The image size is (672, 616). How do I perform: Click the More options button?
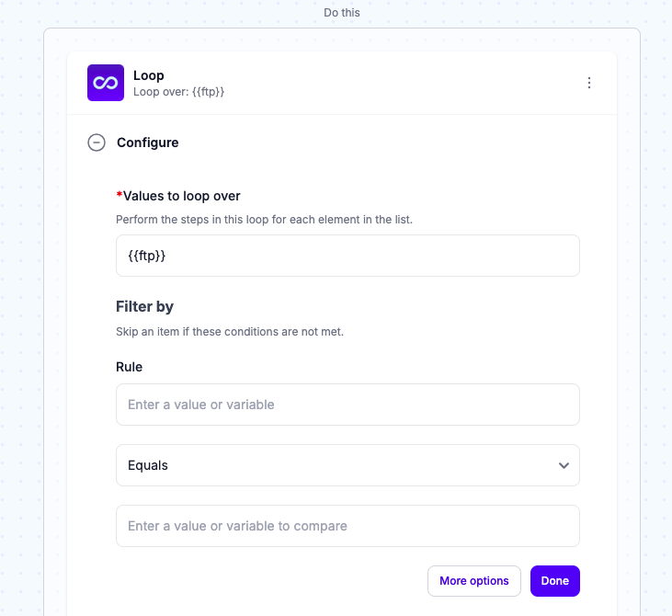pyautogui.click(x=474, y=581)
